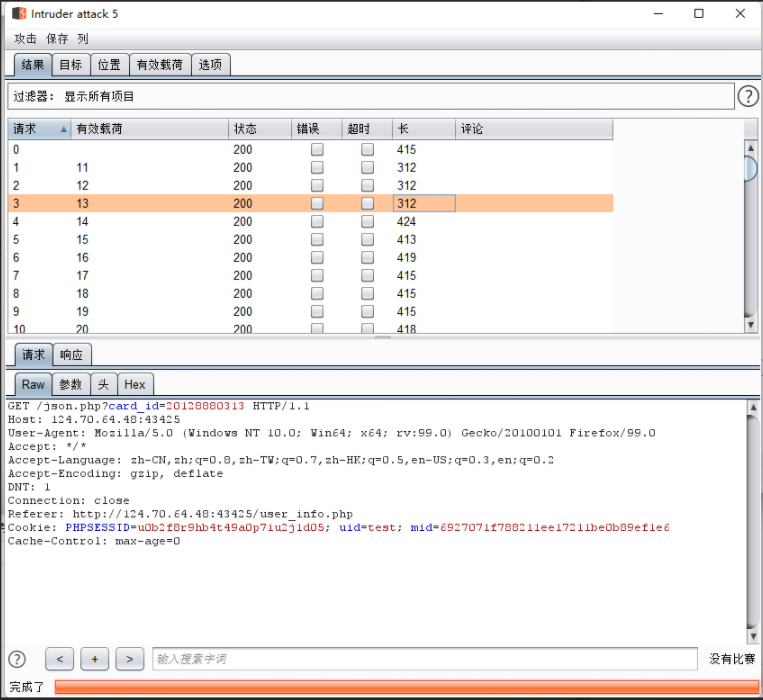Click the User-Agent header line
This screenshot has height=700, width=763.
coord(331,433)
